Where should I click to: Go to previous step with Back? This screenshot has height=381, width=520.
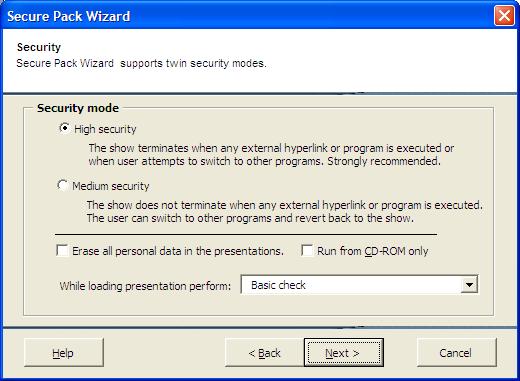(265, 353)
